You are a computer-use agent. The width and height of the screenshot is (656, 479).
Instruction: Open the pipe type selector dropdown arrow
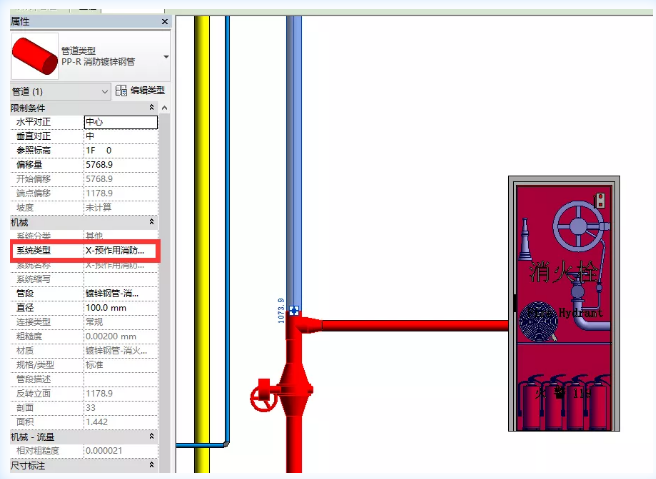click(x=166, y=56)
